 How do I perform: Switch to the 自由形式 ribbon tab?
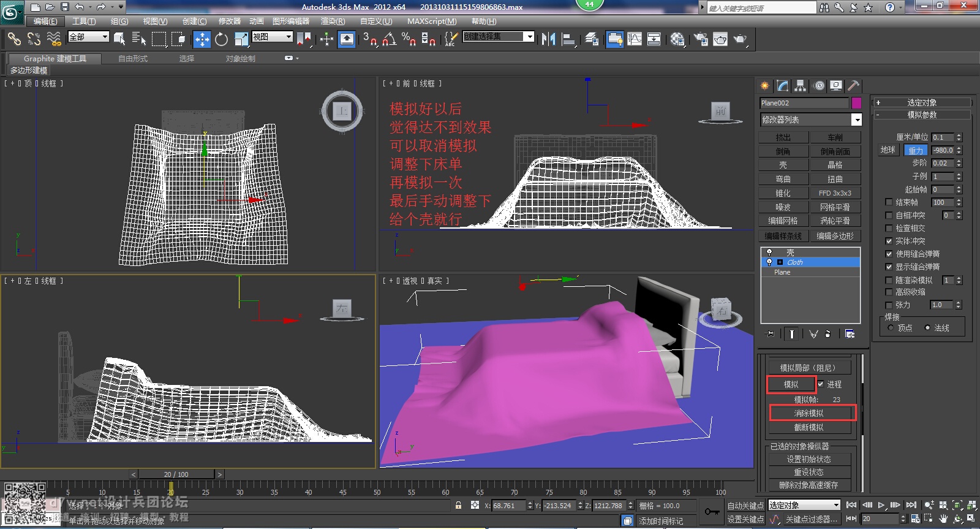133,59
